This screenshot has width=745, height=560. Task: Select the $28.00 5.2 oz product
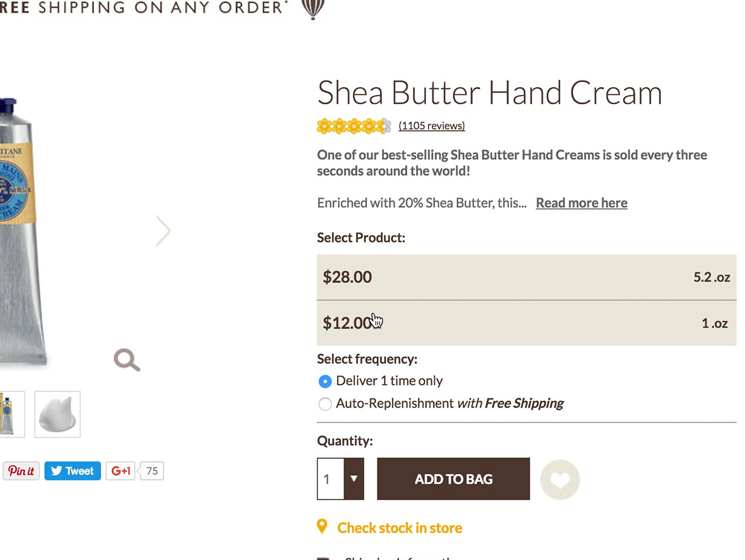pos(526,277)
